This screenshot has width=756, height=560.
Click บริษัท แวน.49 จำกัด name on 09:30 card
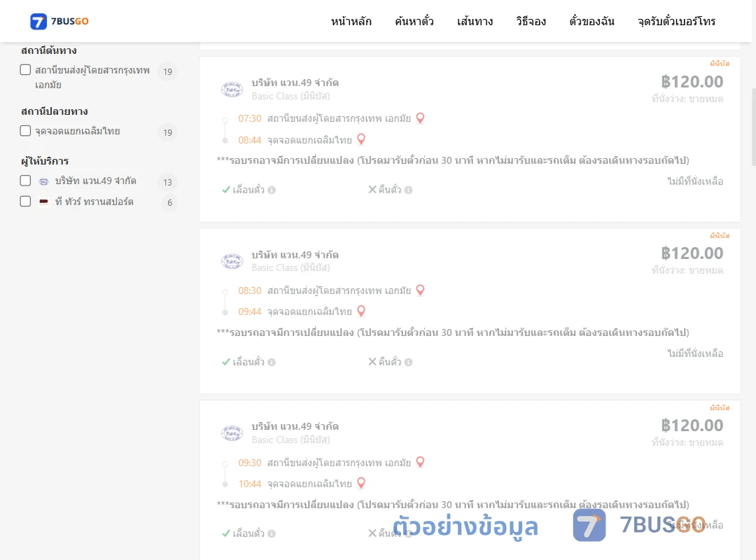pyautogui.click(x=295, y=426)
